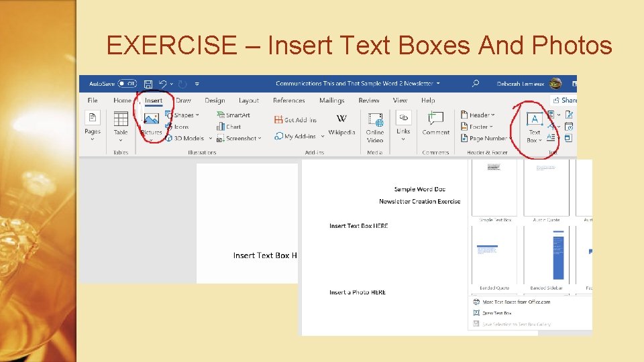Open the document title dropdown arrow

click(438, 83)
